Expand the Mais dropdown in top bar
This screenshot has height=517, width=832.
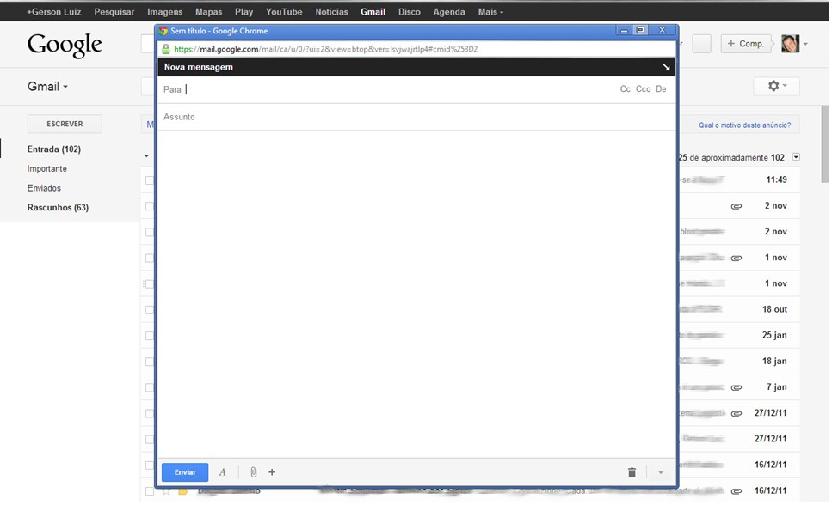490,12
